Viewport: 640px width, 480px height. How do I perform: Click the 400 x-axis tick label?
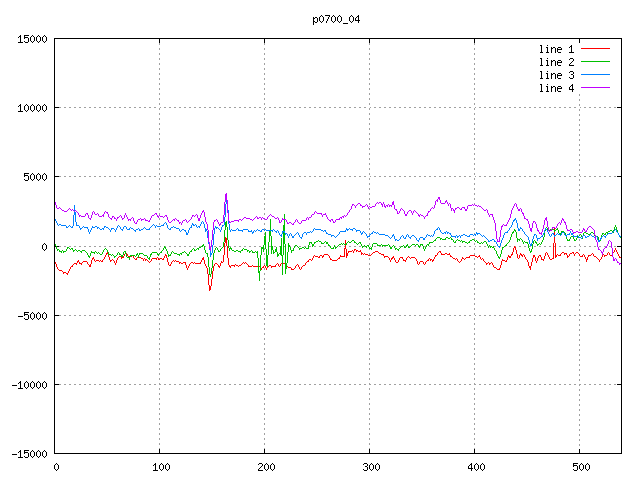pyautogui.click(x=475, y=466)
